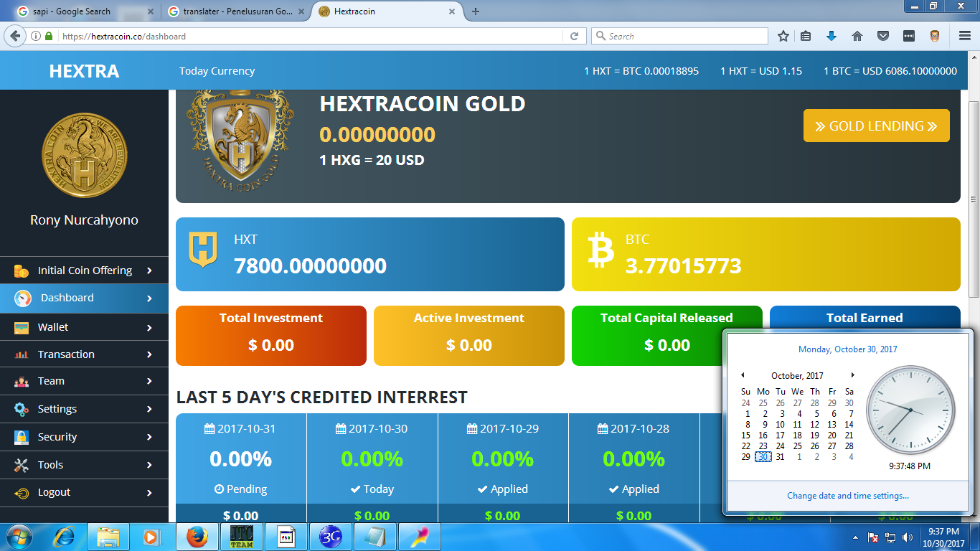Select October 31 in the calendar popup
Screen dimensions: 980x551
pos(780,457)
